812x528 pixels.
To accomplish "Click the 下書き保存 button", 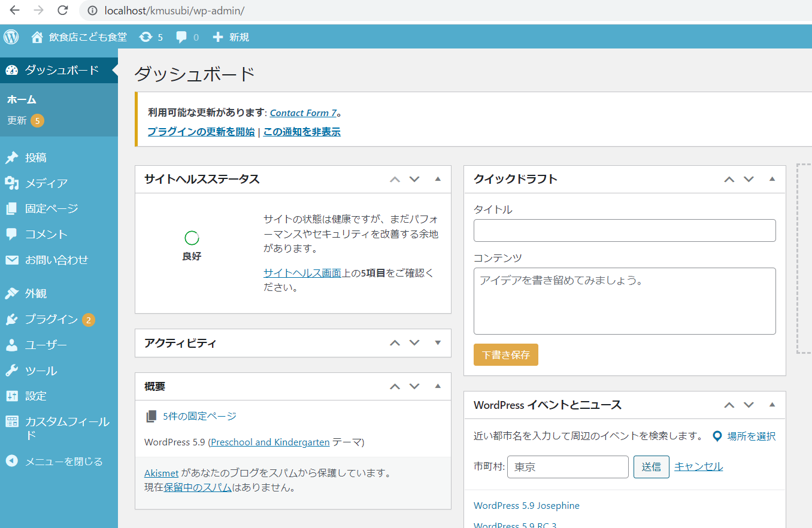I will point(505,354).
